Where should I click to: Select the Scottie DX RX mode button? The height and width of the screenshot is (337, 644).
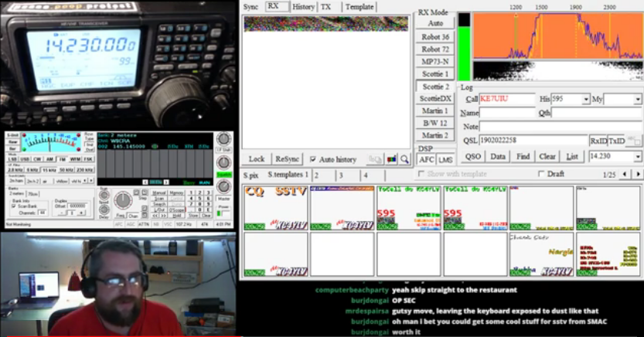(435, 99)
